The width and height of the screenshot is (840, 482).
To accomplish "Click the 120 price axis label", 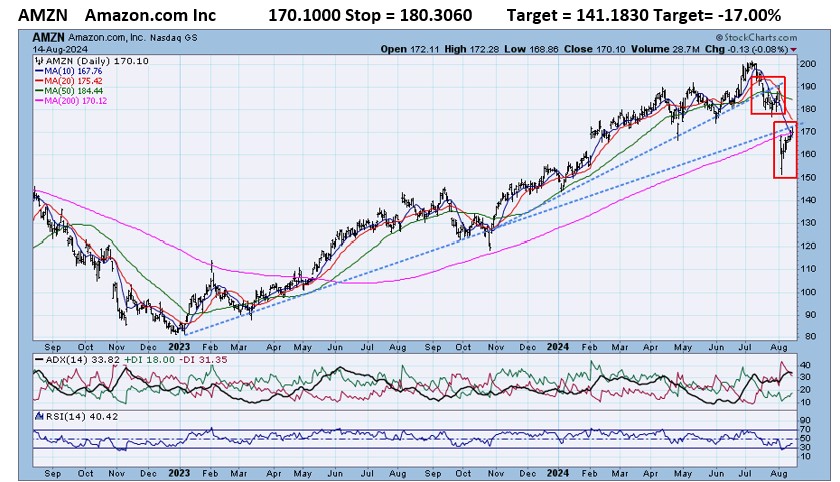I will (809, 246).
